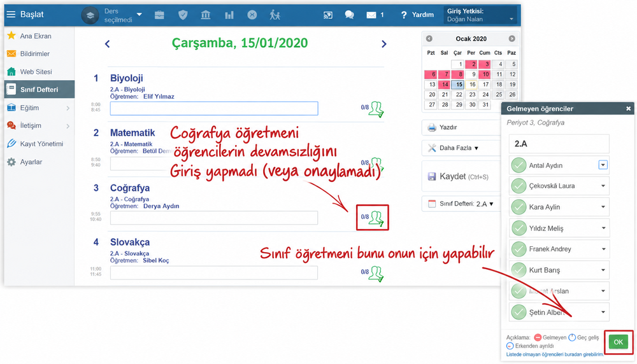Toggle attendance check for Antal Aydın
This screenshot has height=364, width=637.
coord(519,165)
